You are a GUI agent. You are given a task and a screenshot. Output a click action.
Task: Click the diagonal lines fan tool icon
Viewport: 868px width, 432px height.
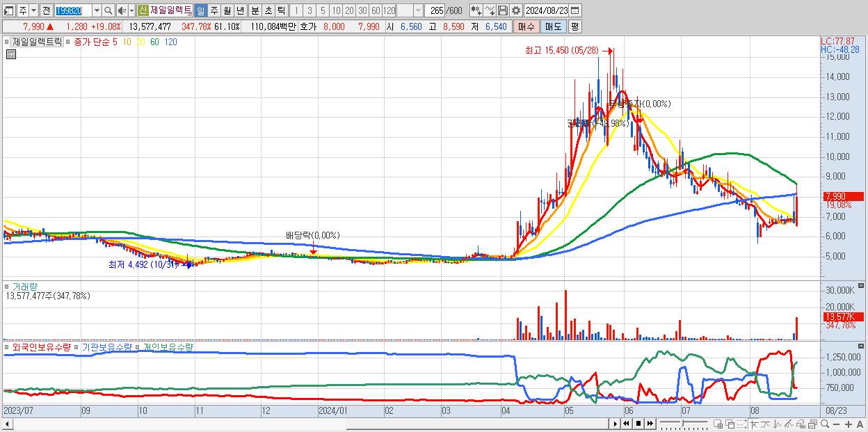[789, 424]
